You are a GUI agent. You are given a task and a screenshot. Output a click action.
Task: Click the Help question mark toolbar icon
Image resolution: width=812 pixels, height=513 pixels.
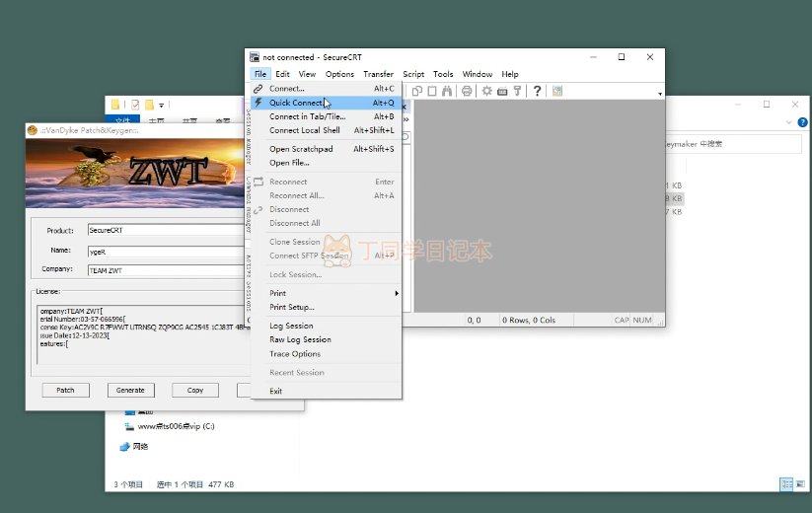click(x=538, y=91)
